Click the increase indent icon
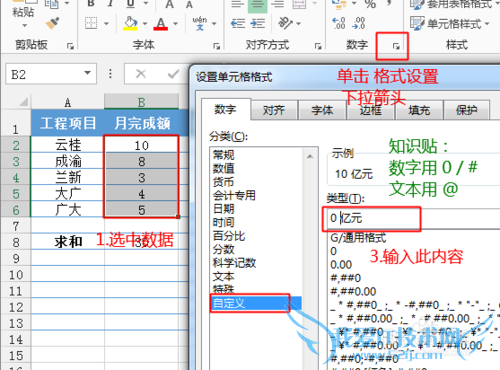 [x=258, y=23]
